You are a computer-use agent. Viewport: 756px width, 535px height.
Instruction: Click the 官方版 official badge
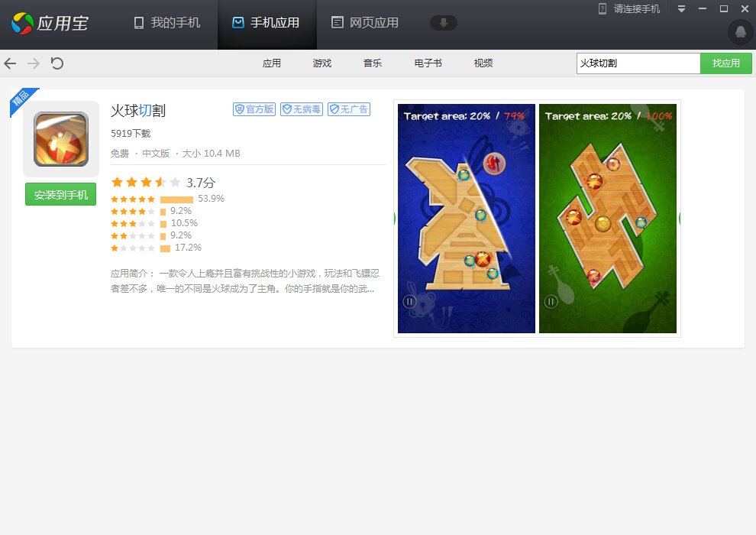pos(254,109)
